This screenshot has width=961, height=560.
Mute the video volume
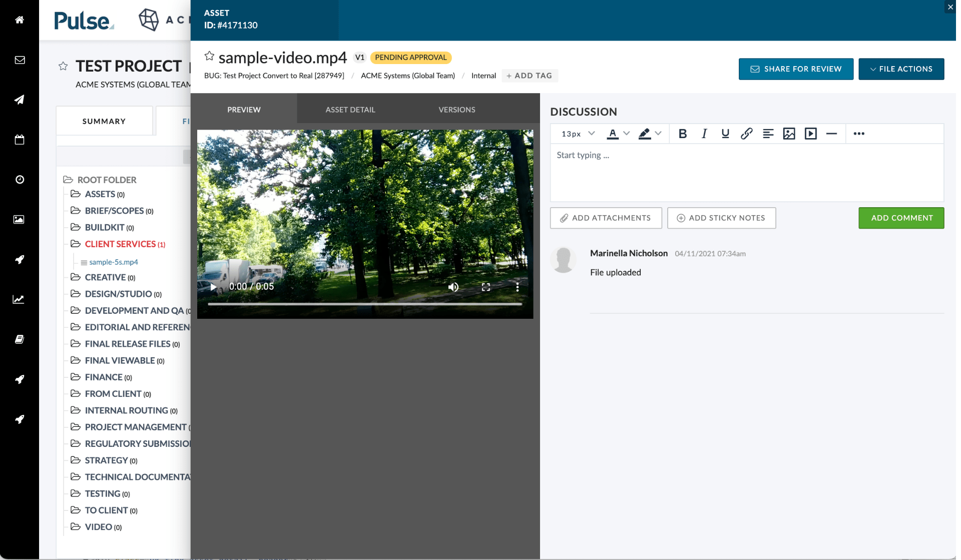point(453,287)
